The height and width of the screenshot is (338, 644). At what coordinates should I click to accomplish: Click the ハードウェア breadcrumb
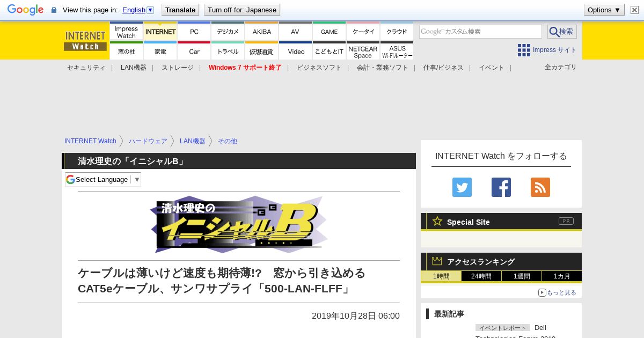tap(148, 141)
